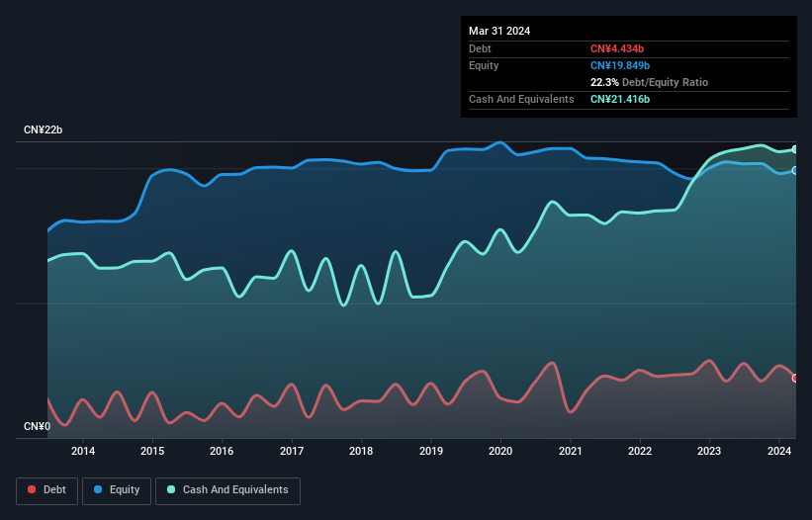Image resolution: width=812 pixels, height=520 pixels.
Task: Click the 22.3% Debt/Equity Ratio text
Action: coord(649,82)
